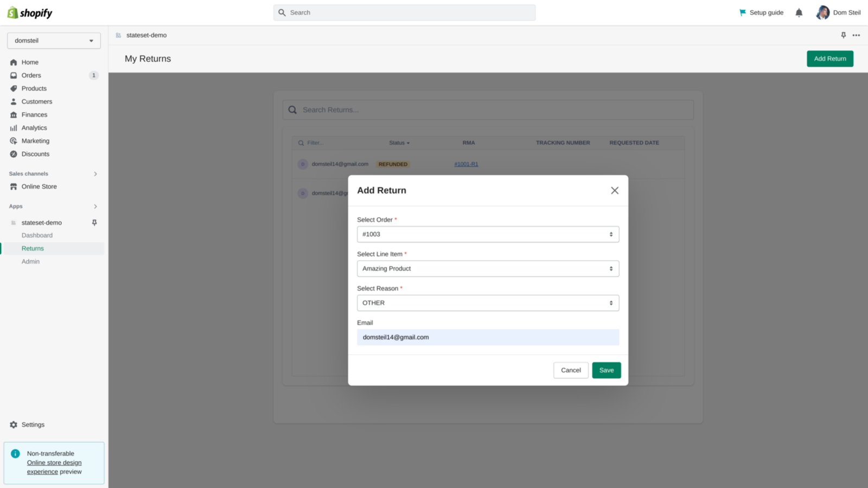The image size is (868, 488).
Task: Click the notification bell
Action: [x=798, y=12]
